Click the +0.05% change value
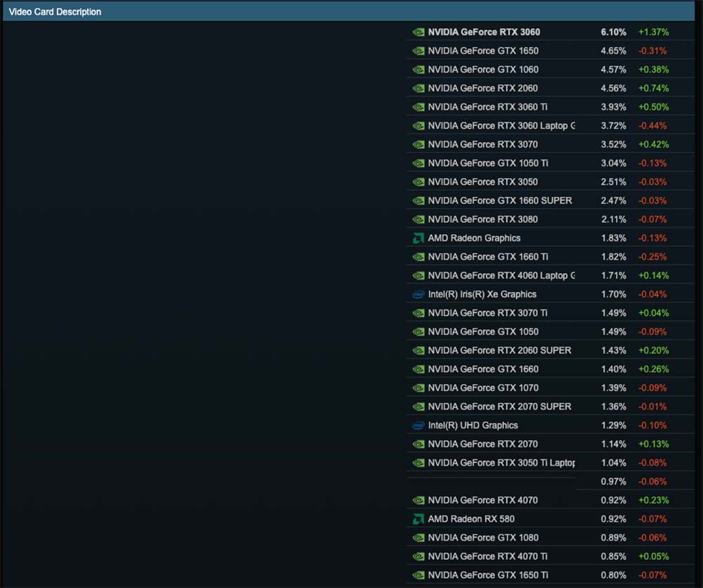The height and width of the screenshot is (588, 703). 653,556
